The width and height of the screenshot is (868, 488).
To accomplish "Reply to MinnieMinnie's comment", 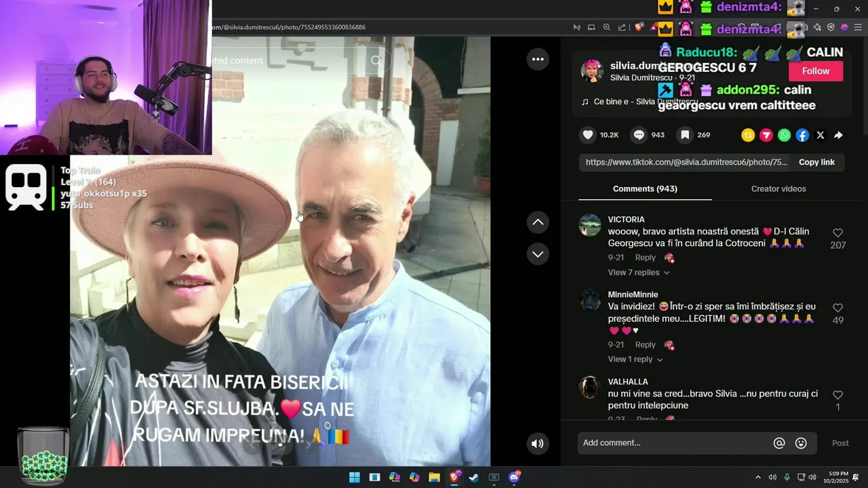I will (x=645, y=345).
